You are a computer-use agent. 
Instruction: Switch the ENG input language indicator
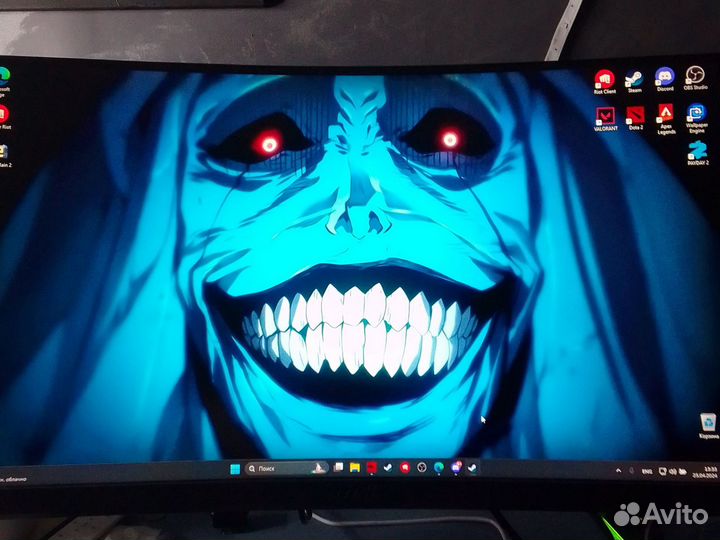coord(647,472)
